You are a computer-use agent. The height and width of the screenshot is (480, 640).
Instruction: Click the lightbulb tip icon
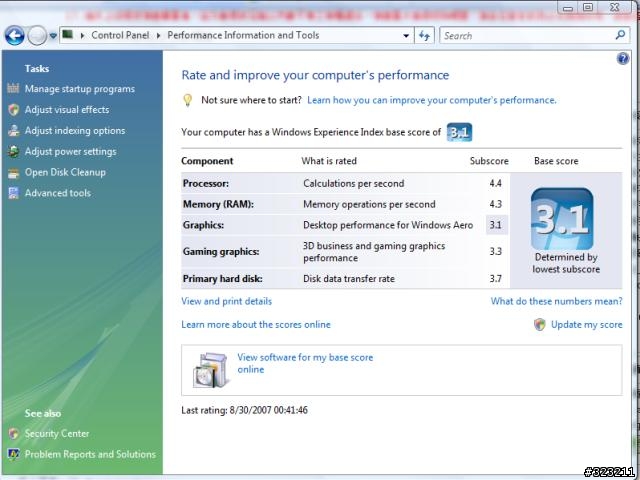click(x=187, y=100)
